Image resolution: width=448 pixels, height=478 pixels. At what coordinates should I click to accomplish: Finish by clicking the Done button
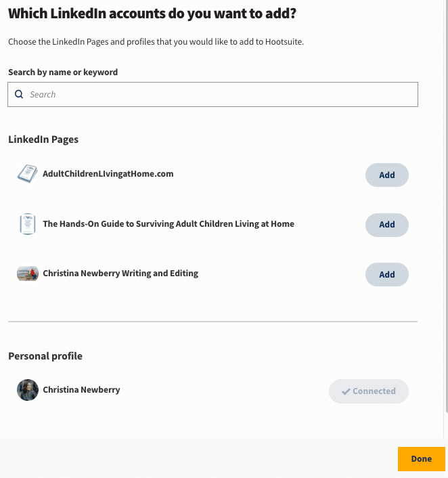(421, 459)
